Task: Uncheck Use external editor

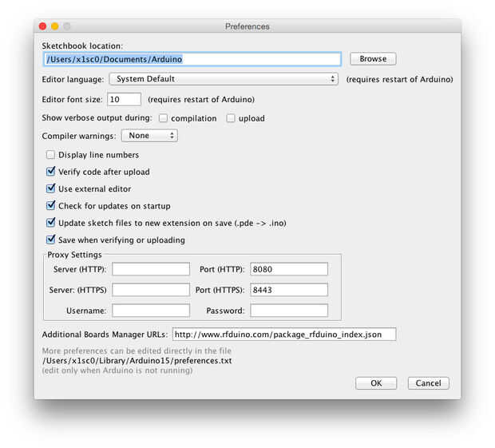Action: (50, 188)
